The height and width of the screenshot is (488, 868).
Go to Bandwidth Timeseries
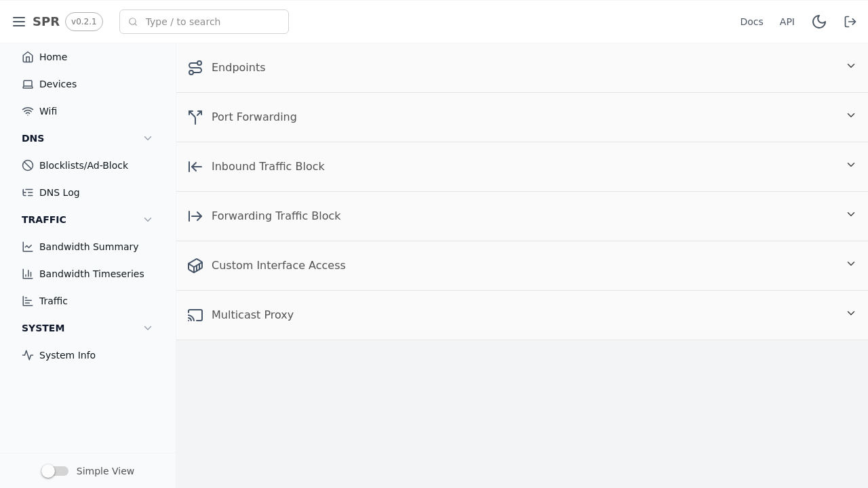click(92, 274)
